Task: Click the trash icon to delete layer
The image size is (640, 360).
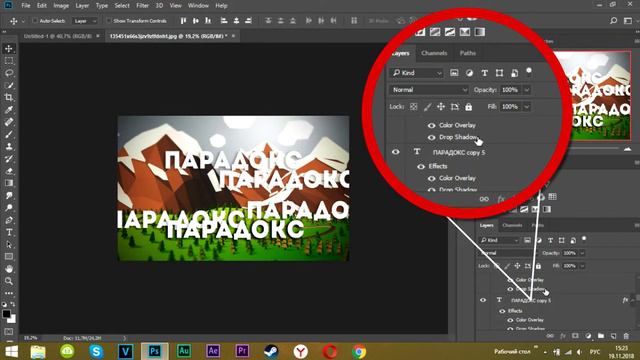Action: 626,336
